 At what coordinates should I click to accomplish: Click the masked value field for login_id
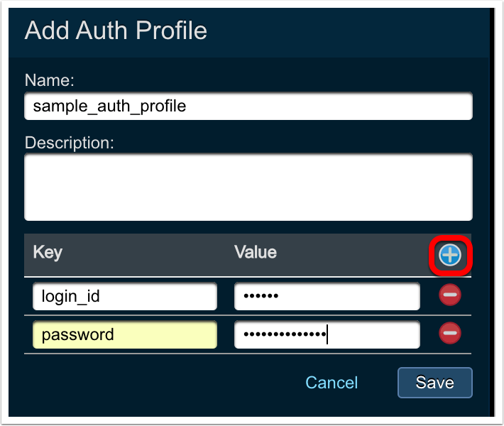327,297
